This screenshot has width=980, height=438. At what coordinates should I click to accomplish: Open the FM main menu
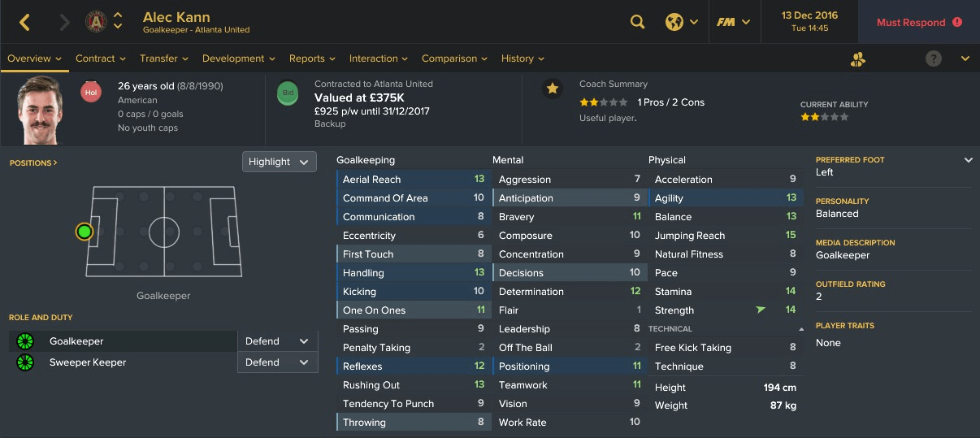point(733,22)
